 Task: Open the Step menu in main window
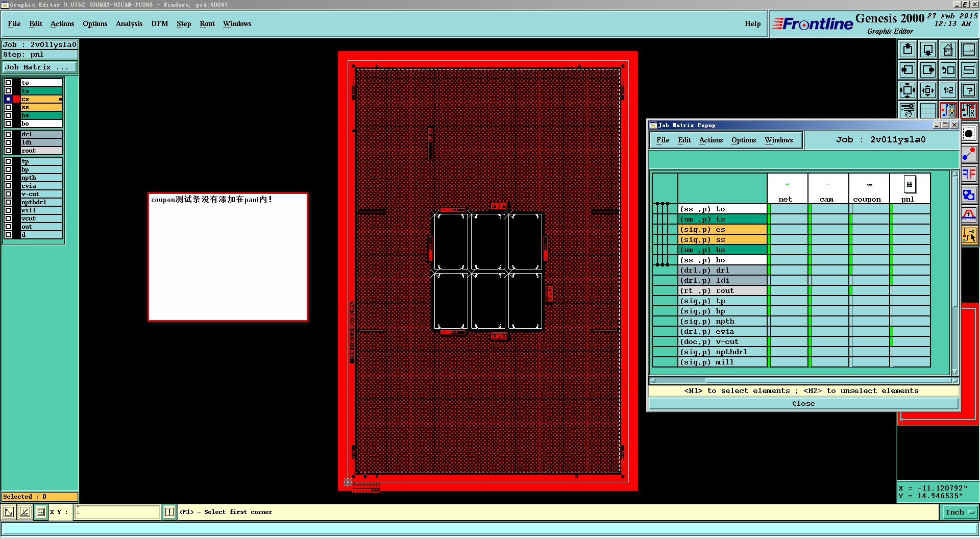[x=184, y=24]
